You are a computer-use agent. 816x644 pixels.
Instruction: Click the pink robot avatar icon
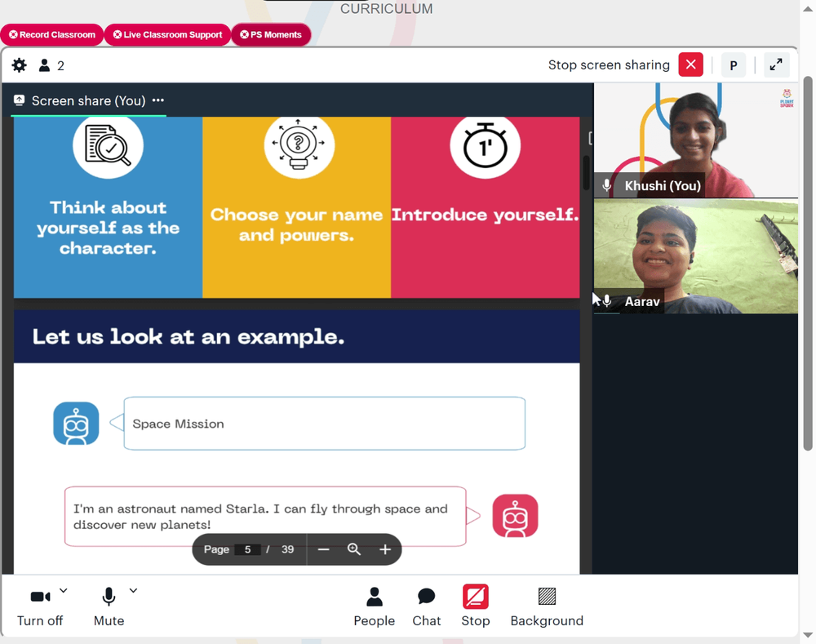[x=515, y=515]
